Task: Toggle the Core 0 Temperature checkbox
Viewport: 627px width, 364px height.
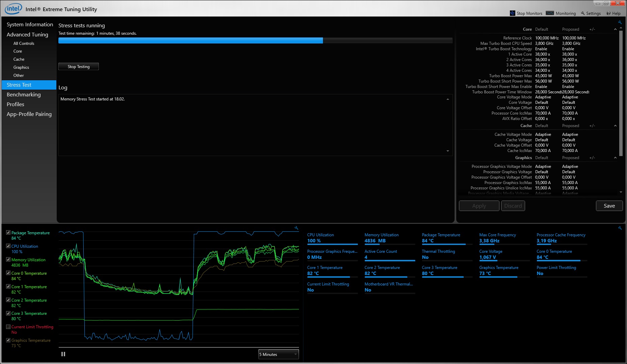Action: coord(8,273)
